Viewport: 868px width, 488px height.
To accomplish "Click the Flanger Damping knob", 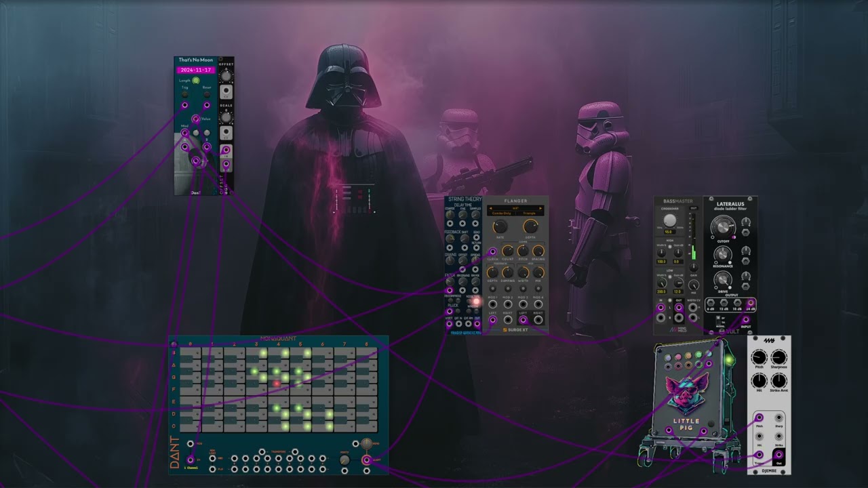I will click(x=507, y=272).
